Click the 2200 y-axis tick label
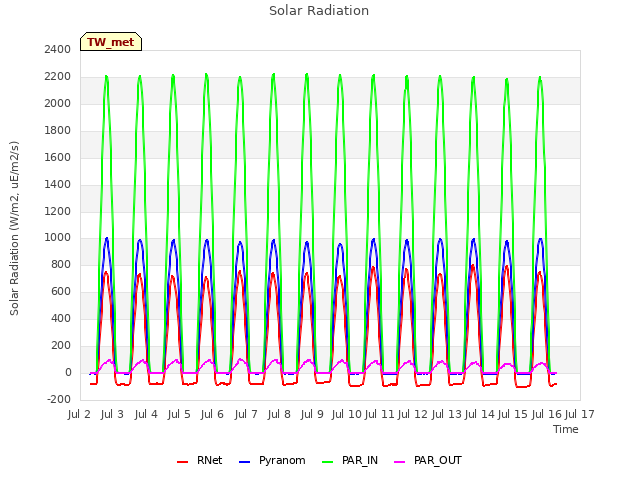Viewport: 640px width, 480px height. [x=58, y=76]
